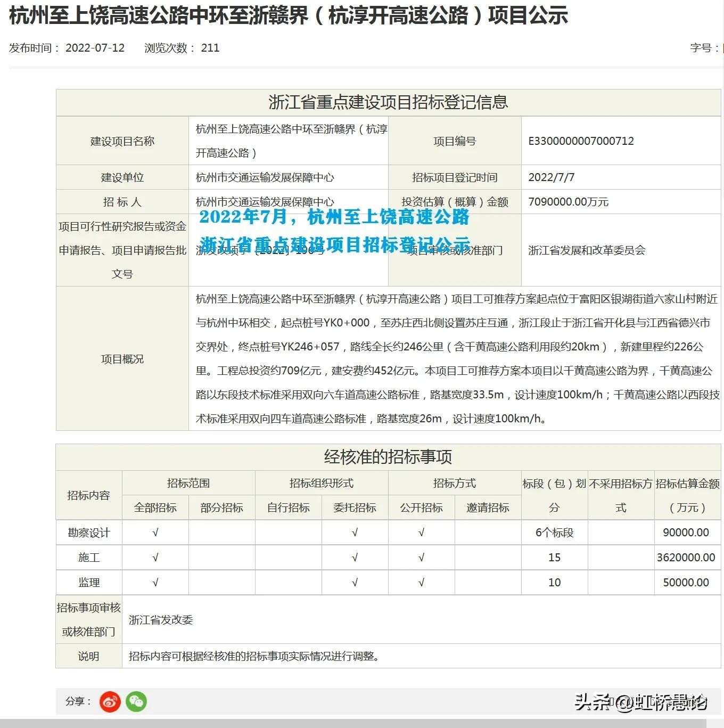Select investment amount 7090000.00万元
The width and height of the screenshot is (724, 728).
click(x=568, y=202)
